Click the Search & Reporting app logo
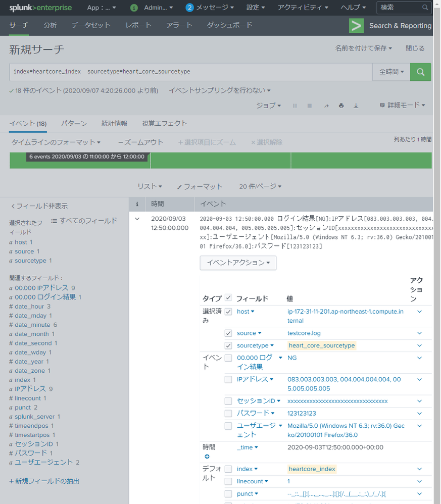 [x=356, y=26]
